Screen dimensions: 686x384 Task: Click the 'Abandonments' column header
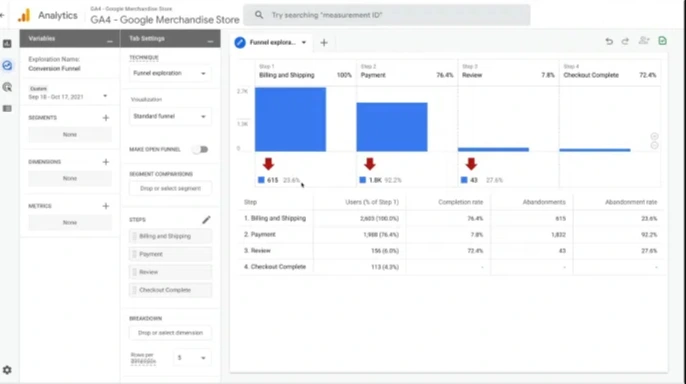[544, 202]
